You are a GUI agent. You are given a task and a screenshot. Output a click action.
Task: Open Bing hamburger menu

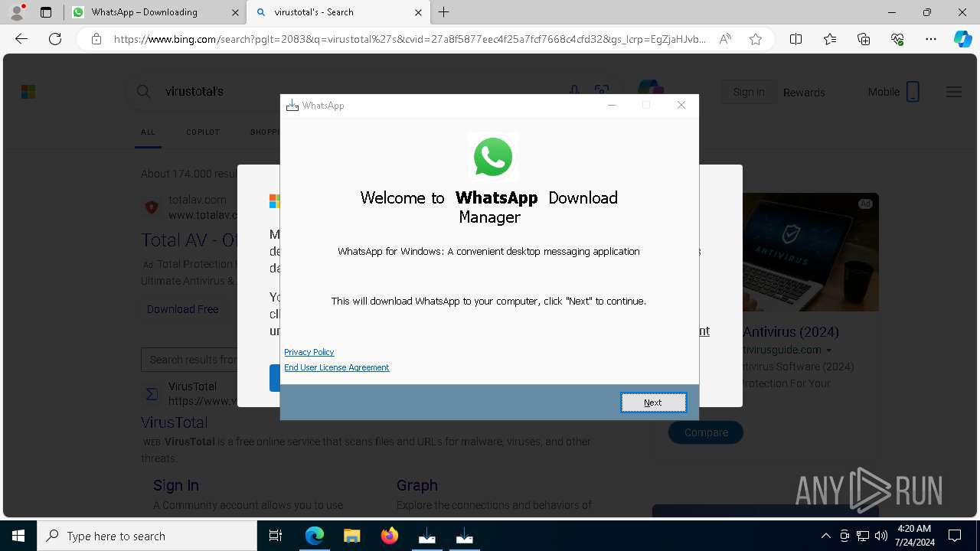click(954, 92)
